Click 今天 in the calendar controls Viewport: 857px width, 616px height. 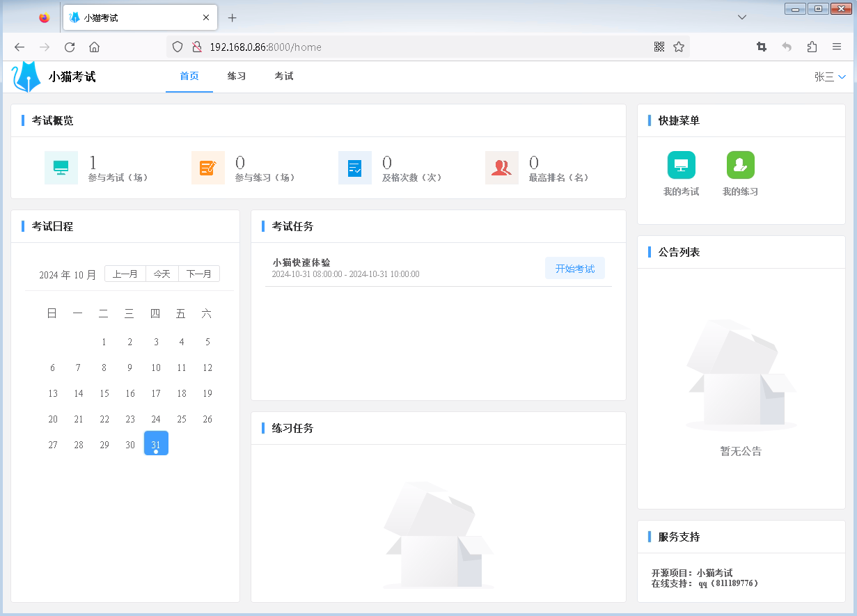click(162, 274)
